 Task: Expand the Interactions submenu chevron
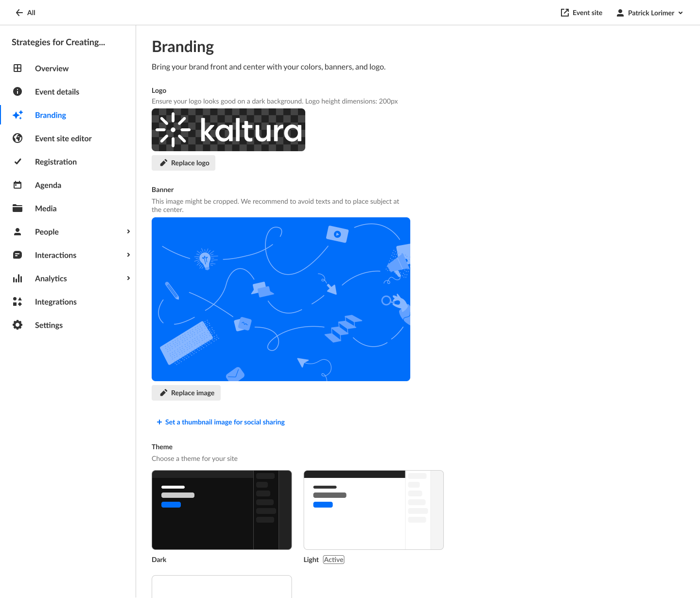128,255
